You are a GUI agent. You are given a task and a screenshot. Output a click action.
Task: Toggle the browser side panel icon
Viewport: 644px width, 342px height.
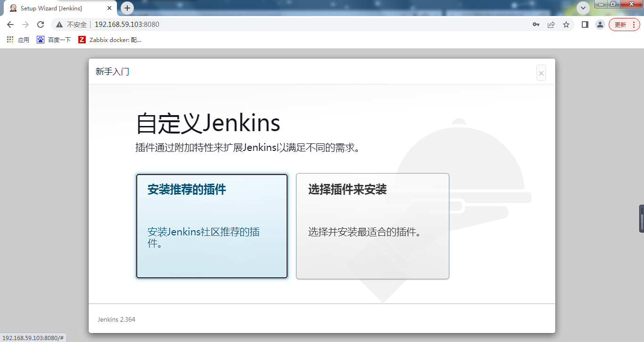[x=585, y=25]
